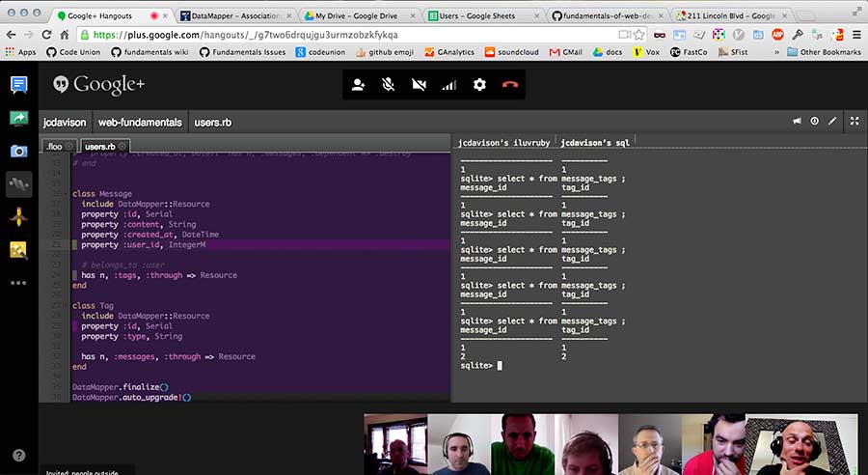Invite people with the add person icon
Viewport: 868px width, 475px height.
click(359, 85)
